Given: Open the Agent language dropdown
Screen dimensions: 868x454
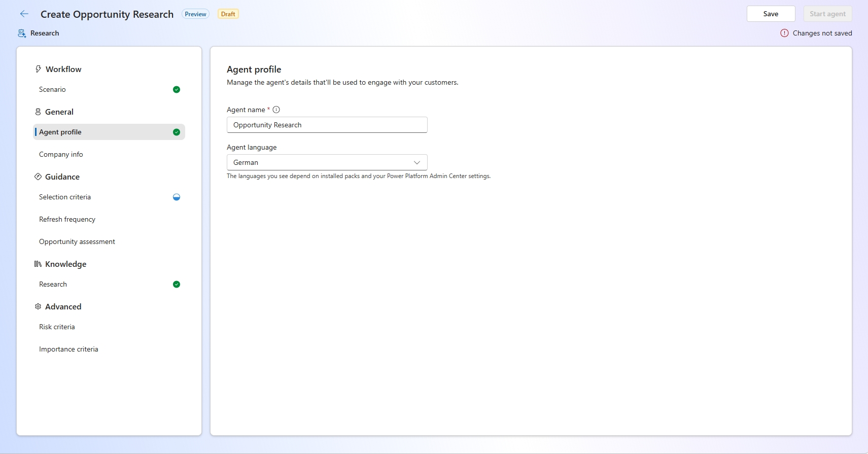Looking at the screenshot, I should click(x=327, y=162).
